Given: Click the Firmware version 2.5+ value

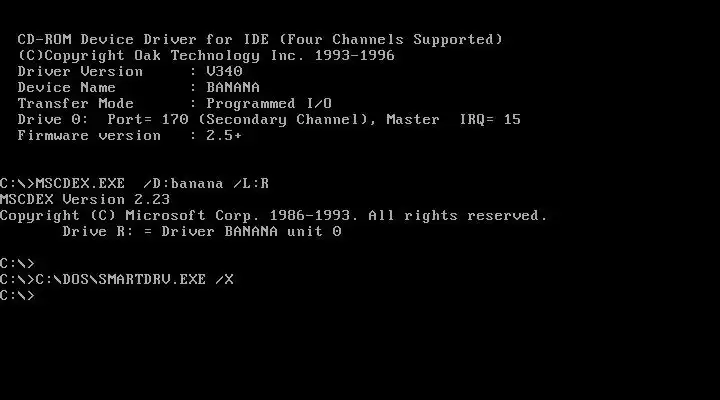Looking at the screenshot, I should [224, 135].
